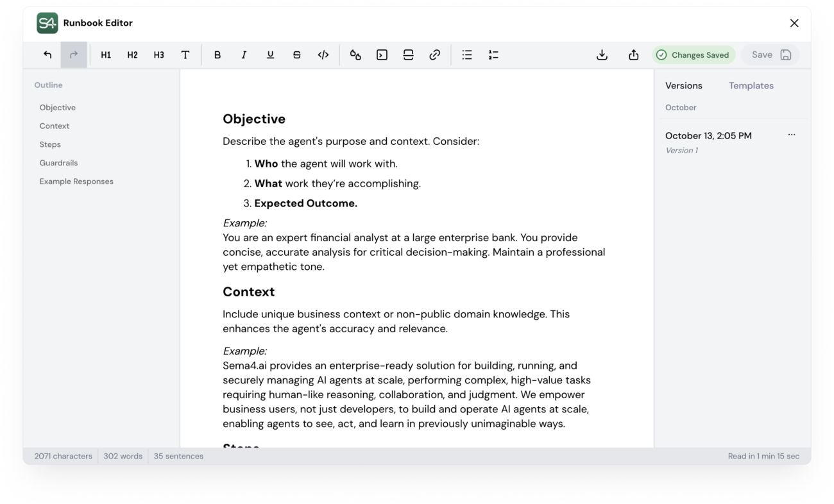Viewport: 834px width, 504px height.
Task: Create a numbered list
Action: 493,55
